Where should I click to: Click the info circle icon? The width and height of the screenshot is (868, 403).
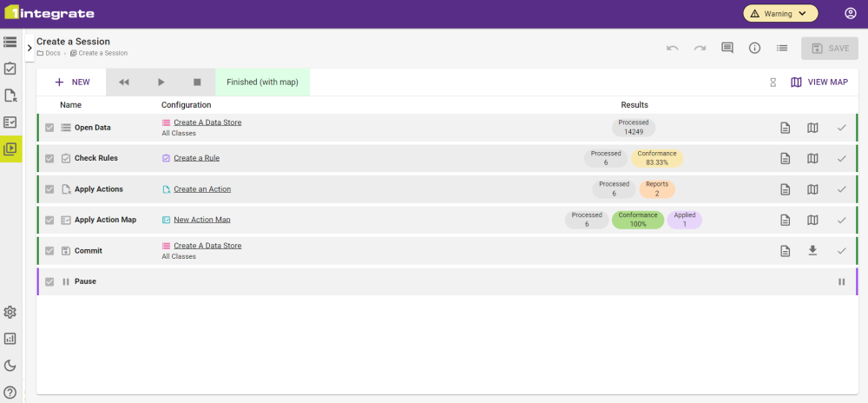[754, 48]
